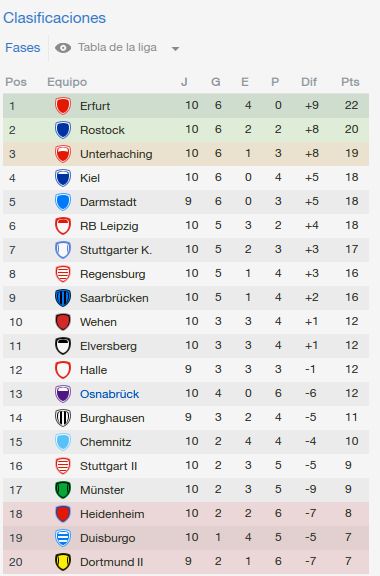Viewport: 380px width, 576px height.
Task: Click Duisburgo's blue striped badge
Action: click(63, 538)
